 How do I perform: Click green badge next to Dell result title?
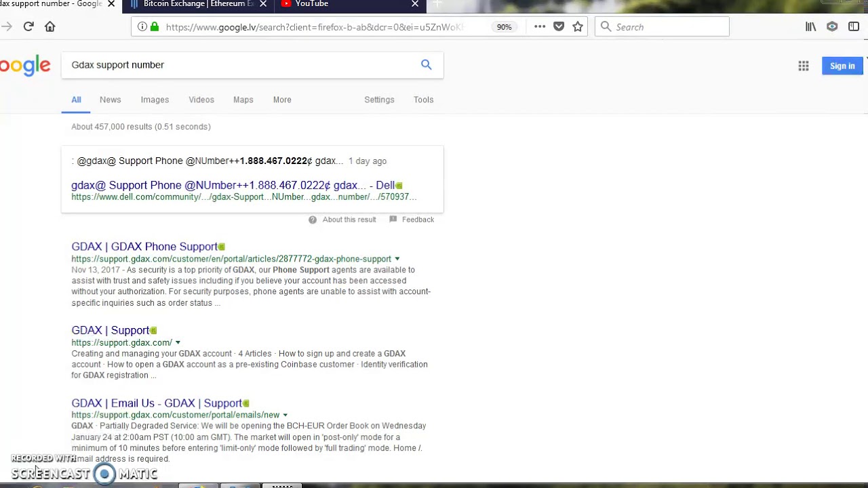tap(399, 186)
